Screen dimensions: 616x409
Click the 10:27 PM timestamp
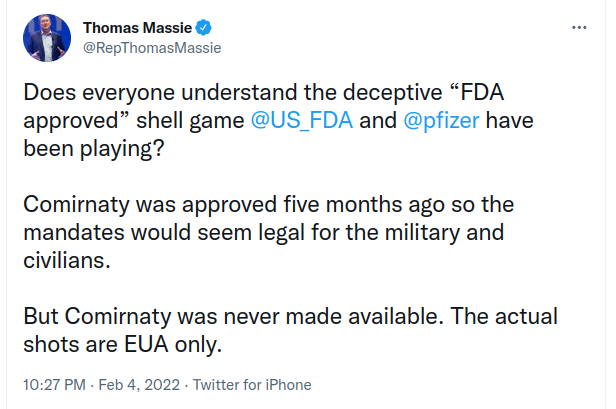54,385
